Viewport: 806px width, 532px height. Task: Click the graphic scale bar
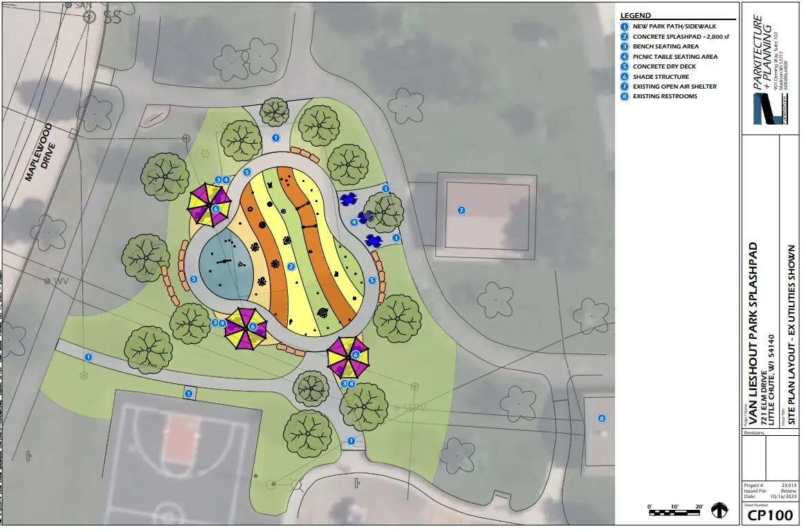676,513
